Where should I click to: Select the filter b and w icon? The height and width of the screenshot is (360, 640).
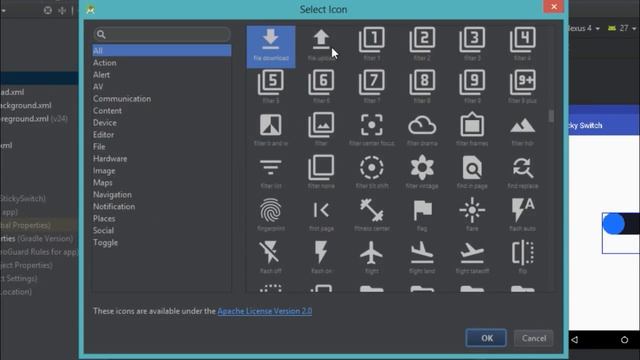coord(271,125)
